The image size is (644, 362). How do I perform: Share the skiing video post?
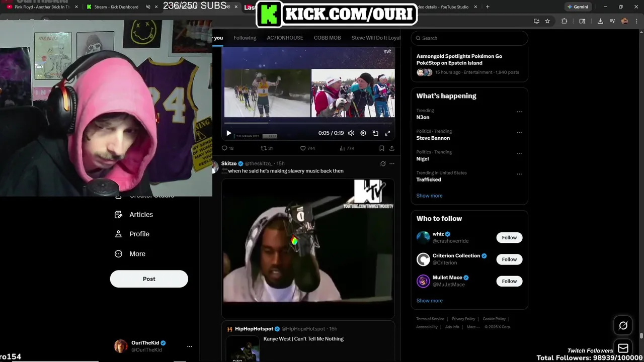click(x=392, y=148)
